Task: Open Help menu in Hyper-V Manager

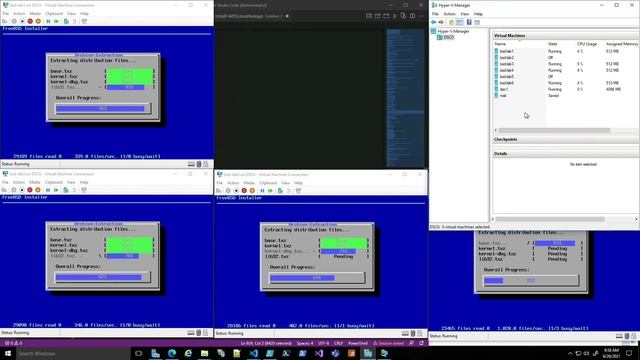Action: pyautogui.click(x=478, y=14)
